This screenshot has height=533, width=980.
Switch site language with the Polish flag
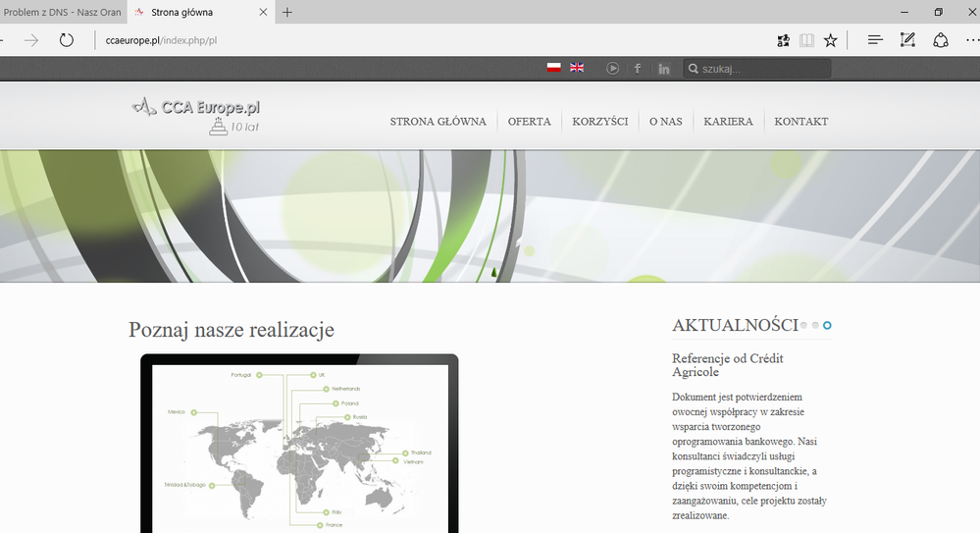click(x=554, y=68)
